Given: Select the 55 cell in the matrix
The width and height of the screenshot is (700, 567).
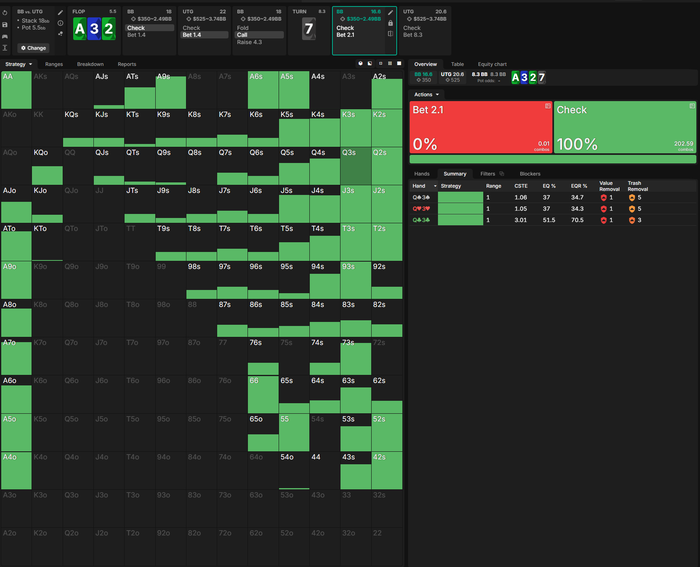Looking at the screenshot, I should pyautogui.click(x=294, y=432).
